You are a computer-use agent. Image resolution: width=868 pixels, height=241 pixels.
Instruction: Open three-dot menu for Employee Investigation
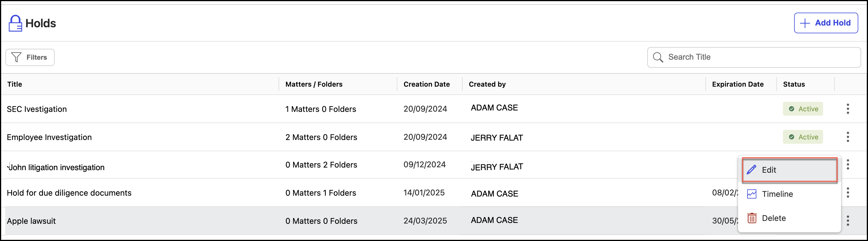pos(848,137)
